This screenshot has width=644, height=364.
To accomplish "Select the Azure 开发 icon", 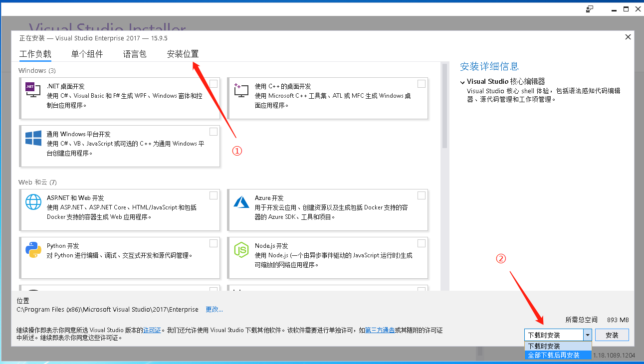I will tap(241, 201).
